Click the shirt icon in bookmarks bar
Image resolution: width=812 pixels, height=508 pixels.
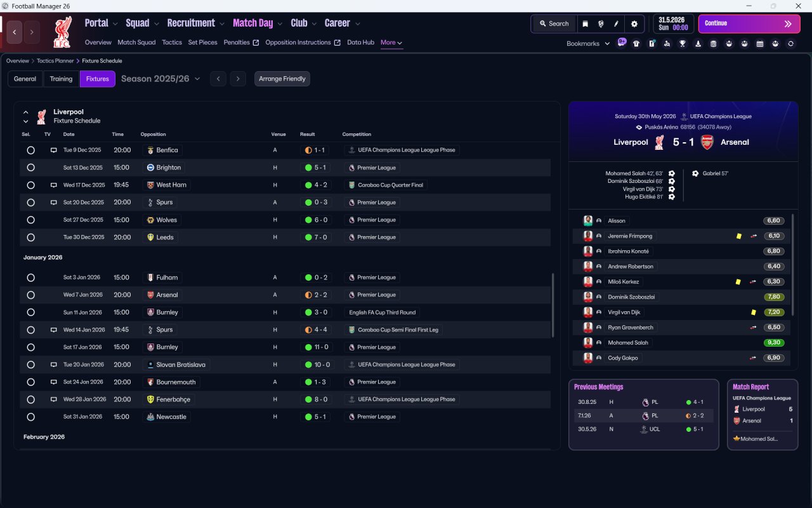[x=636, y=44]
